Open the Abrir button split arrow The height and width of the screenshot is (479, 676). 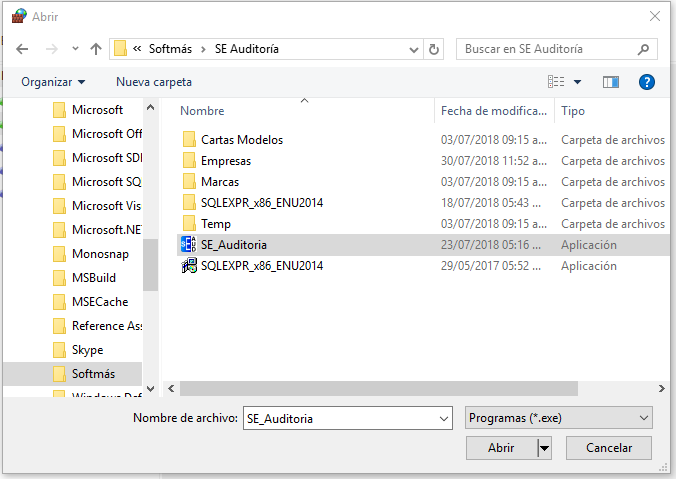pyautogui.click(x=544, y=448)
